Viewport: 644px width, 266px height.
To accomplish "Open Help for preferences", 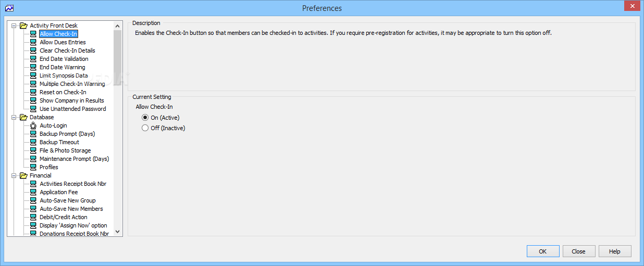I will point(615,251).
